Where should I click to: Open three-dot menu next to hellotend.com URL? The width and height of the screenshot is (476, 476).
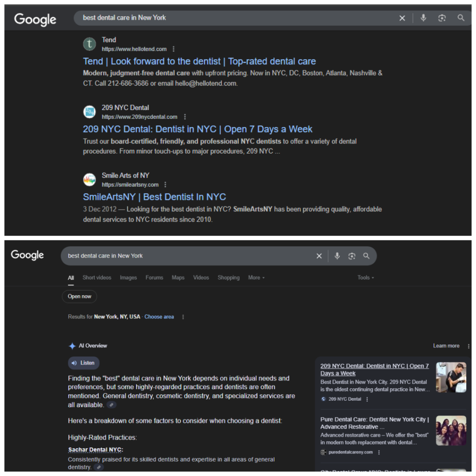174,49
